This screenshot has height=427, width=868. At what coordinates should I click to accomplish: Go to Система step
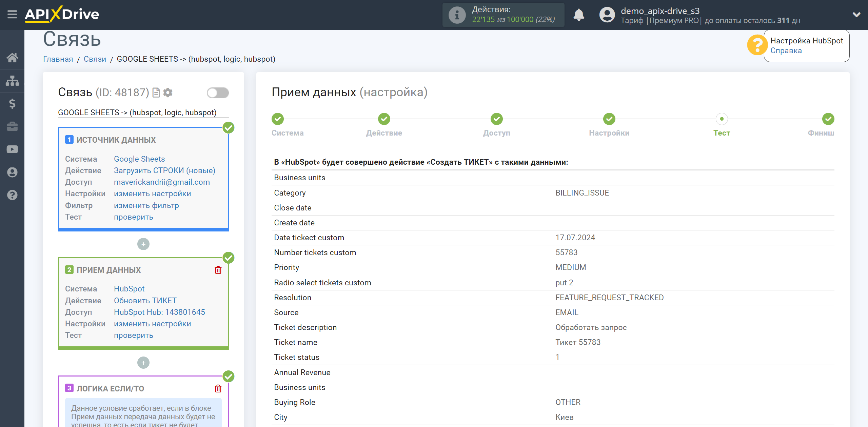(278, 119)
